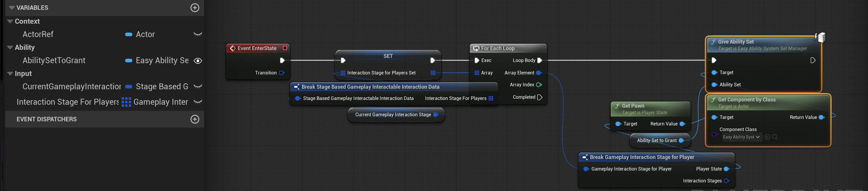Click Event EnterState exec output pin
The height and width of the screenshot is (191, 868).
(x=282, y=61)
